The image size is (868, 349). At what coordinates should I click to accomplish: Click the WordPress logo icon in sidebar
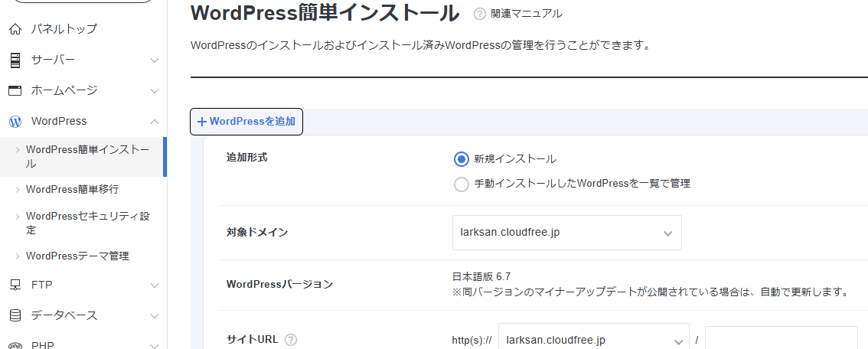(15, 121)
